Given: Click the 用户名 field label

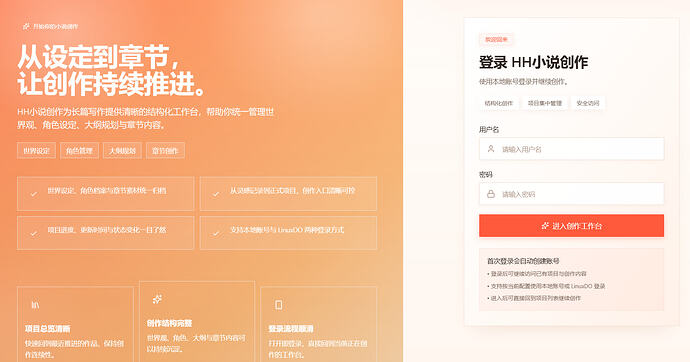Looking at the screenshot, I should tap(489, 129).
